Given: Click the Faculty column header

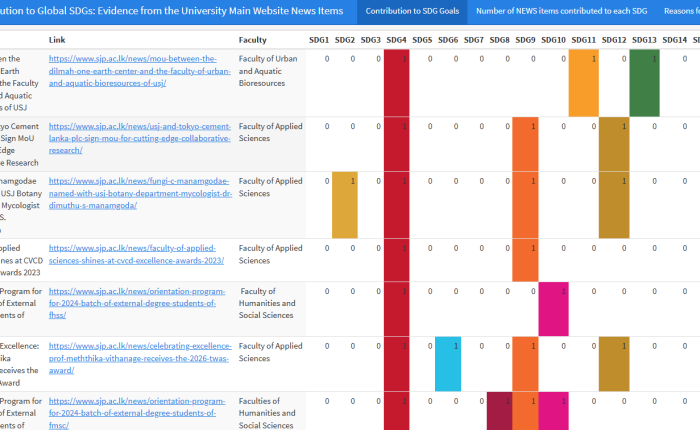Looking at the screenshot, I should tap(253, 40).
